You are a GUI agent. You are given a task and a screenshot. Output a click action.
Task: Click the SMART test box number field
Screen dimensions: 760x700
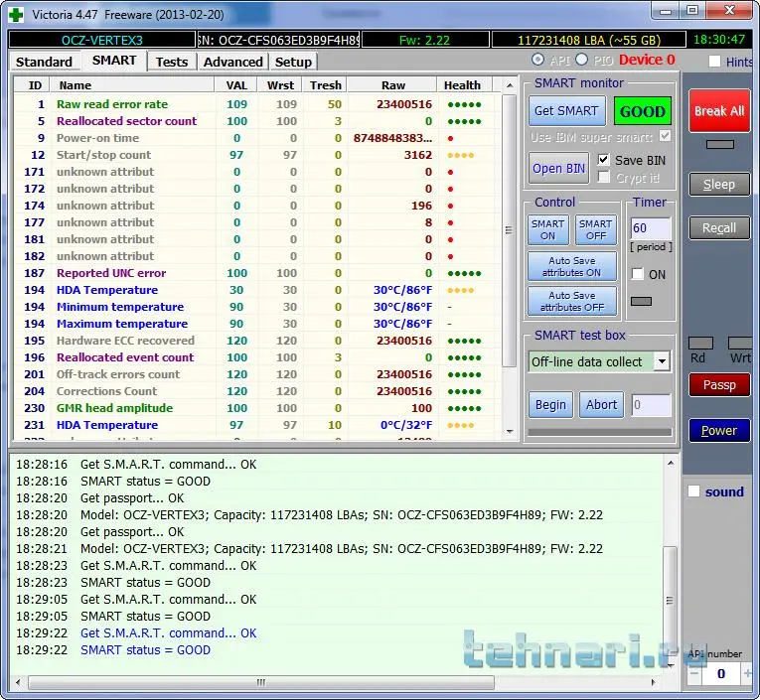pos(651,404)
